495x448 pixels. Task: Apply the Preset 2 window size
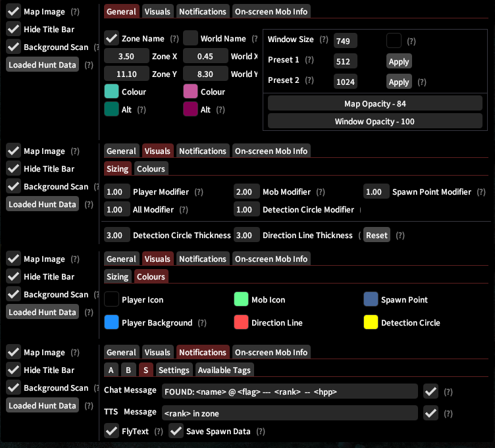[399, 82]
